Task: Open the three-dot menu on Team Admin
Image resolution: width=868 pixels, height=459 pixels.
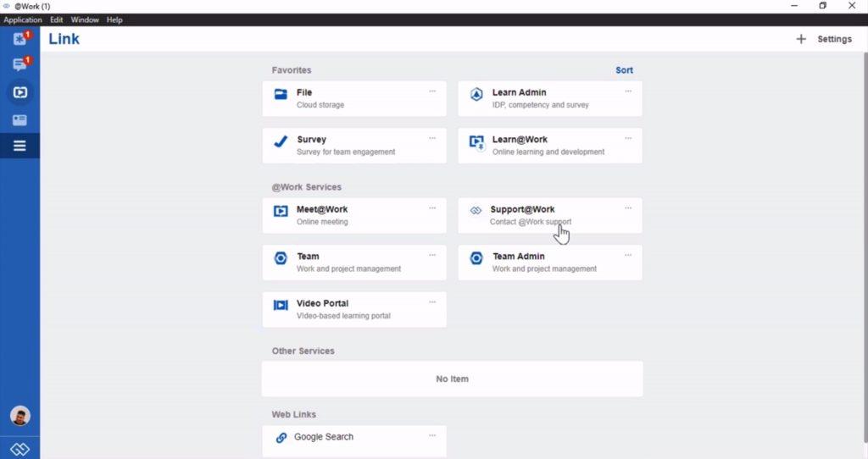Action: tap(628, 254)
